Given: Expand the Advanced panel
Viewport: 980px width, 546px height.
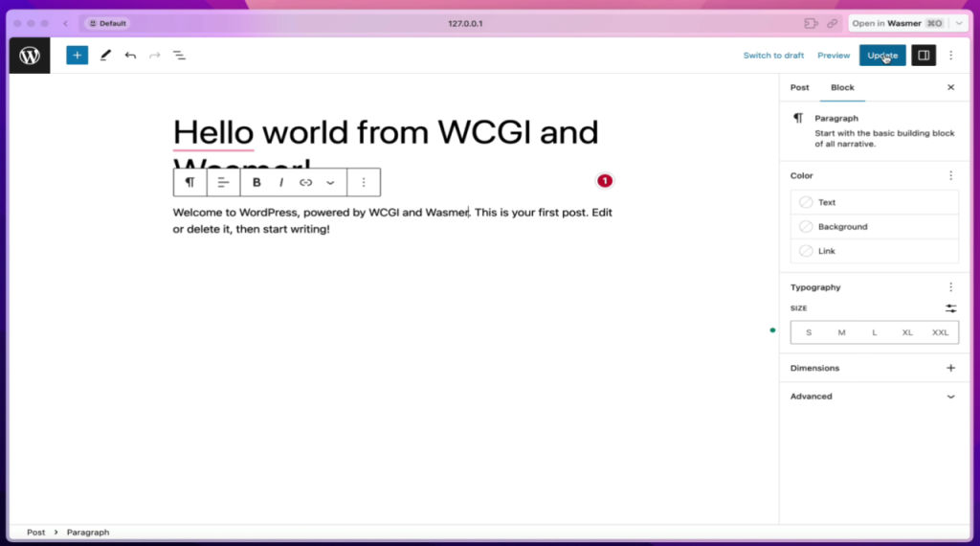Looking at the screenshot, I should 950,397.
